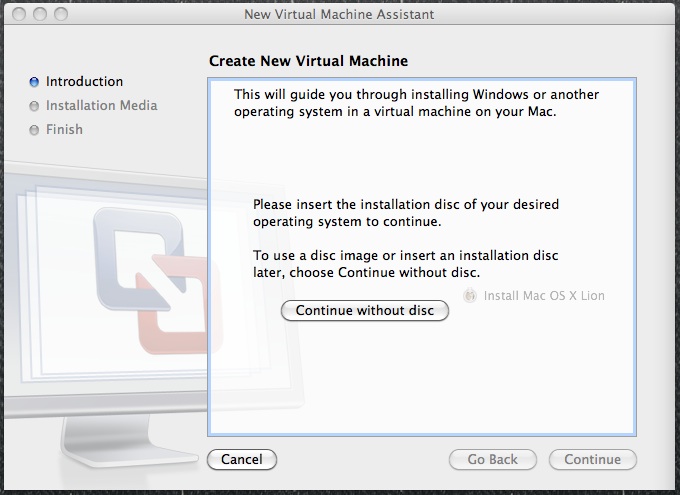680x495 pixels.
Task: Click the Create New Virtual Machine heading
Action: click(x=308, y=61)
